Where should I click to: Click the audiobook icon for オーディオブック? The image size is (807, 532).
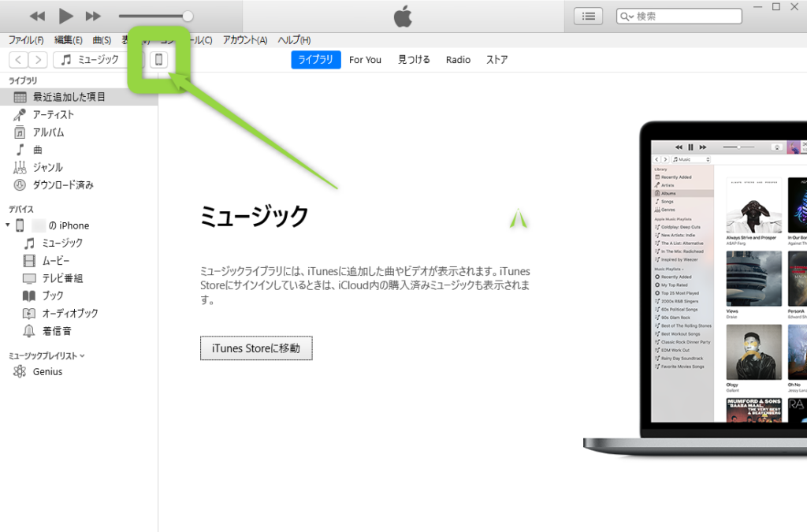[29, 314]
